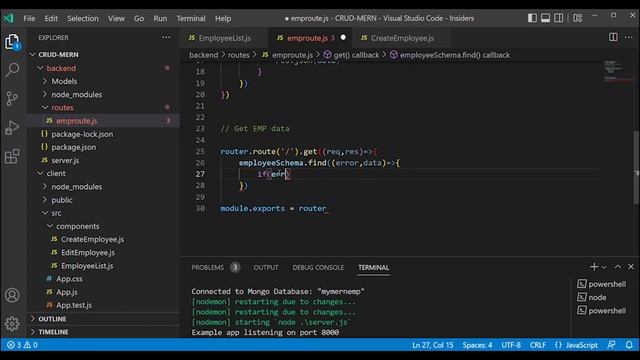Screen dimensions: 640x360
Task: Maximize the panel size with caret icon
Action: click(x=618, y=267)
